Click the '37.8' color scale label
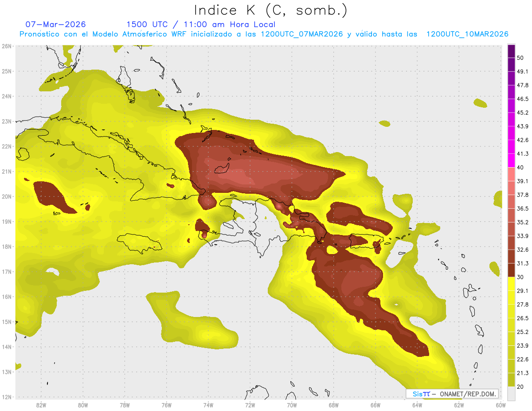Screen dimensions: 532x411 click(523, 195)
